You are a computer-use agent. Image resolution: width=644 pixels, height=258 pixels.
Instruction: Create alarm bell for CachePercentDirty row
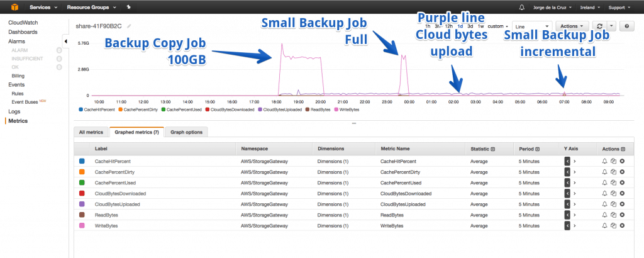(x=604, y=172)
